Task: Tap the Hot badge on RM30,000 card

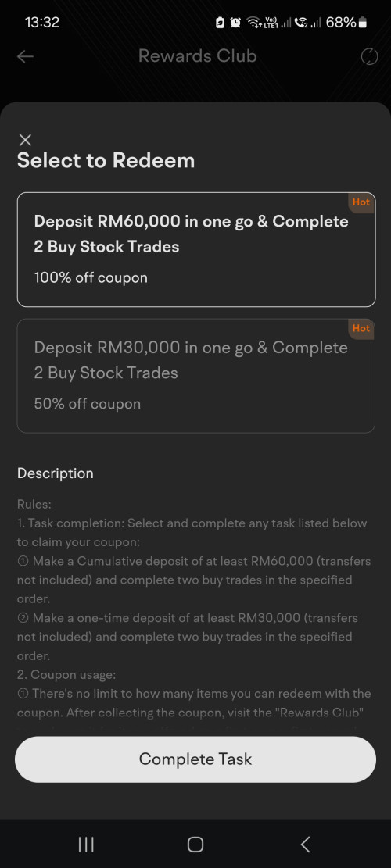Action: [361, 329]
